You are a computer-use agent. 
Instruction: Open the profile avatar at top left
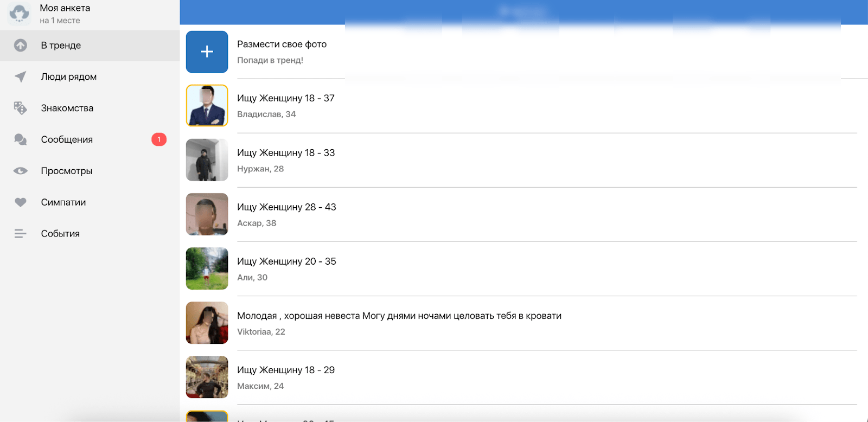(20, 14)
